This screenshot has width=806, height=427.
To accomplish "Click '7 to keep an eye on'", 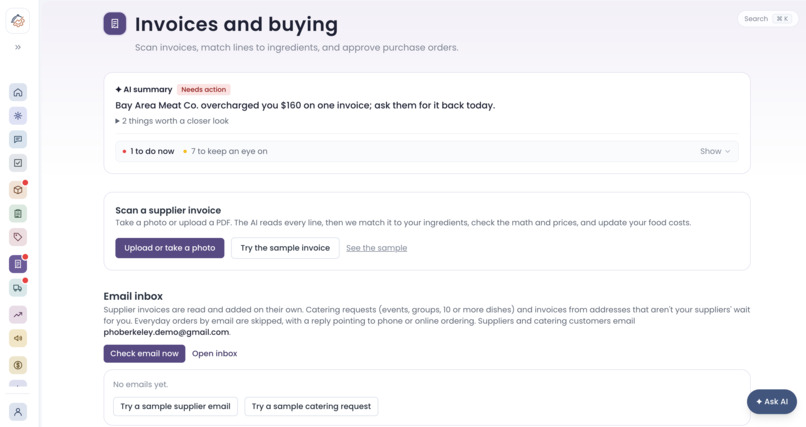I will click(x=225, y=151).
